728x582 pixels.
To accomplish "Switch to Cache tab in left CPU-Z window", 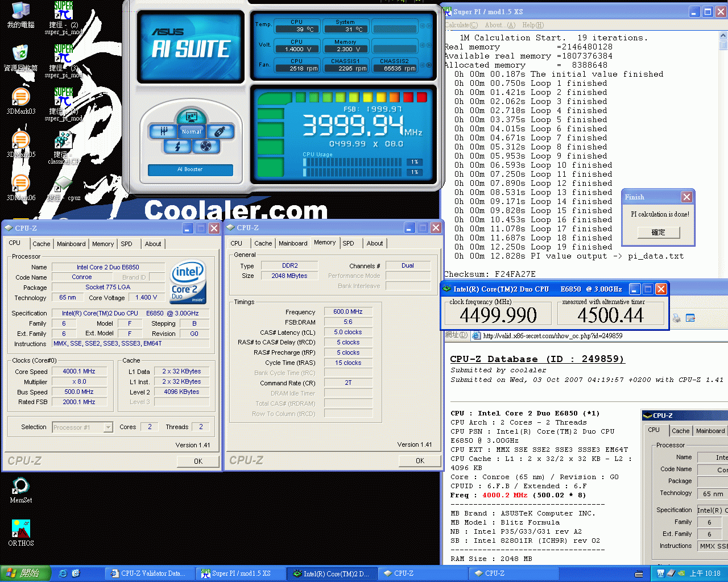I will (x=41, y=244).
